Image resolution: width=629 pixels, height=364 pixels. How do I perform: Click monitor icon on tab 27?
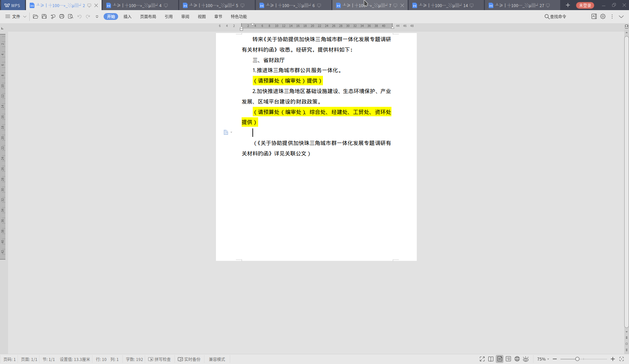click(x=548, y=5)
